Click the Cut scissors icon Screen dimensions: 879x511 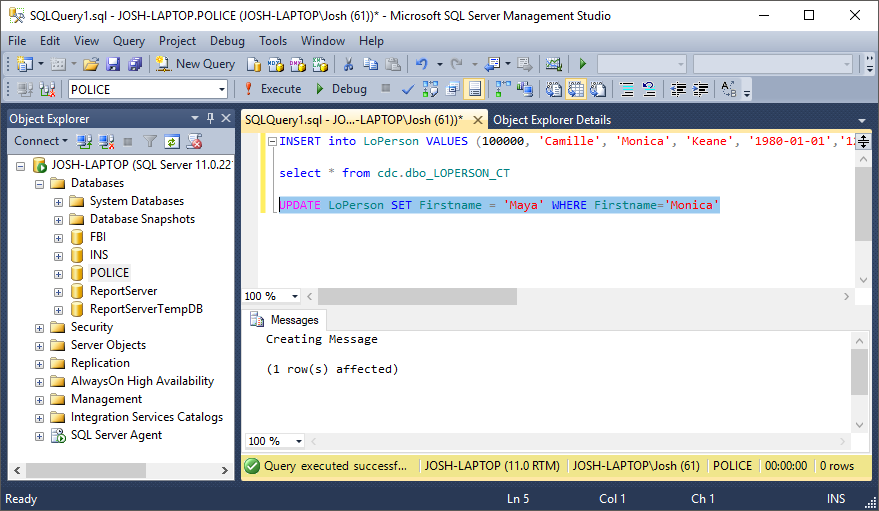pyautogui.click(x=348, y=64)
